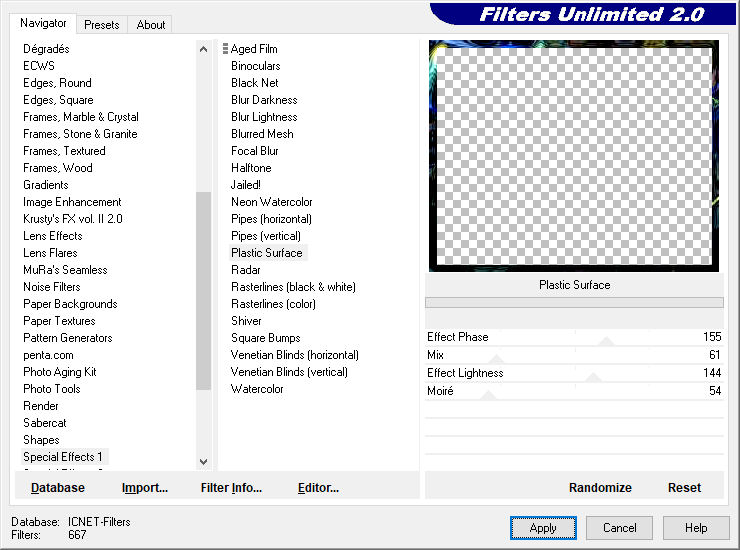Viewport: 740px width, 550px height.
Task: Choose the Halftone filter
Action: [251, 168]
